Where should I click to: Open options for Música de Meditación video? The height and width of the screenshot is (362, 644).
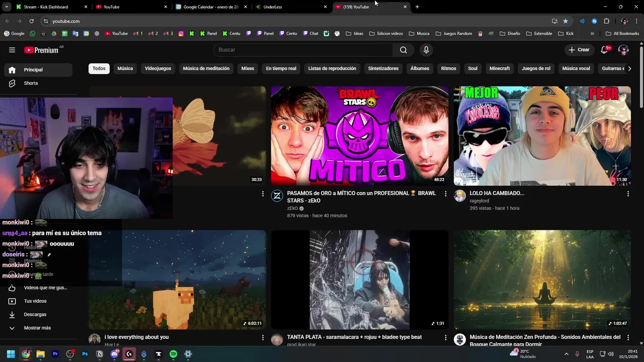pyautogui.click(x=628, y=337)
